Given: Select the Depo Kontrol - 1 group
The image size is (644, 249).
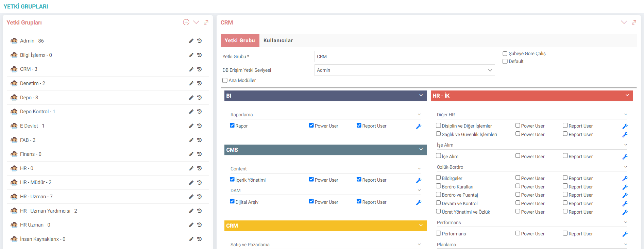Looking at the screenshot, I should coord(37,112).
